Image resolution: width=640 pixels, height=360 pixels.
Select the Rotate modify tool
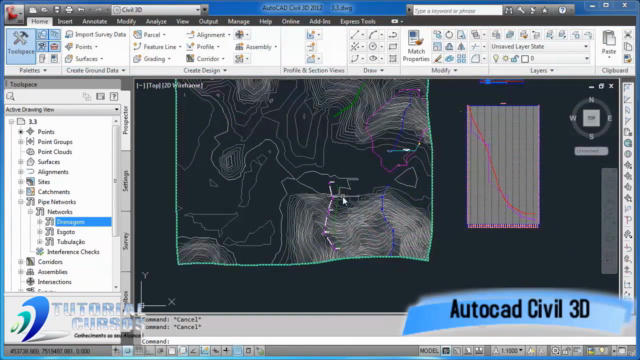coord(449,35)
